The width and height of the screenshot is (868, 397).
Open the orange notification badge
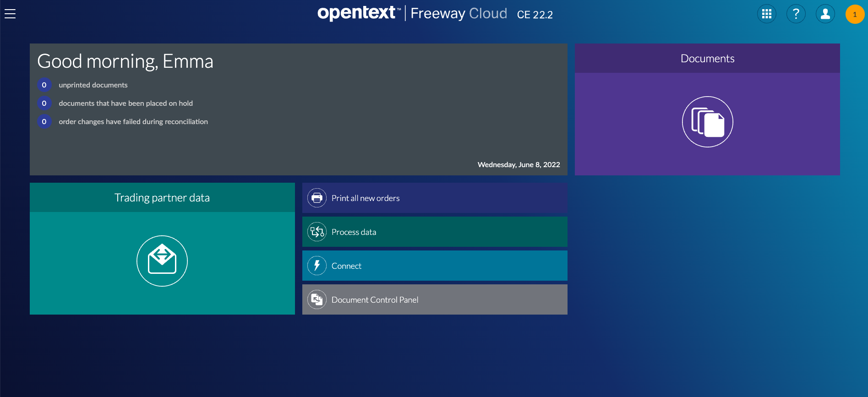[855, 14]
